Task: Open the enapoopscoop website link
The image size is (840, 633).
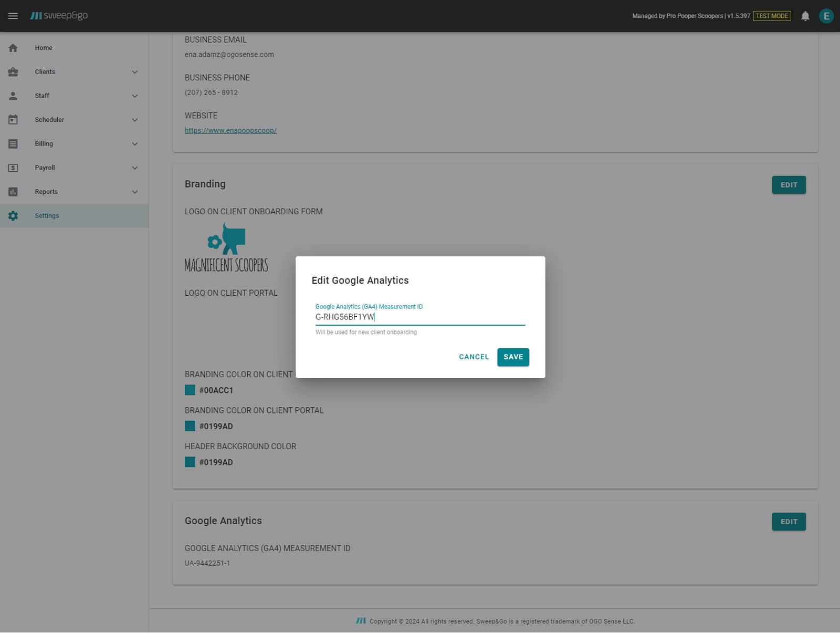Action: tap(230, 130)
